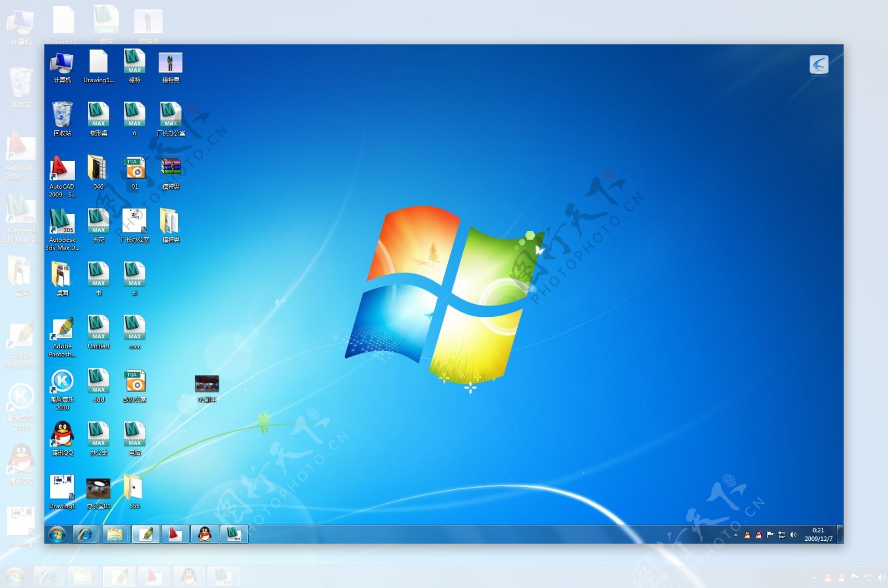
Task: Select the MAX file named 6
Action: point(134,119)
